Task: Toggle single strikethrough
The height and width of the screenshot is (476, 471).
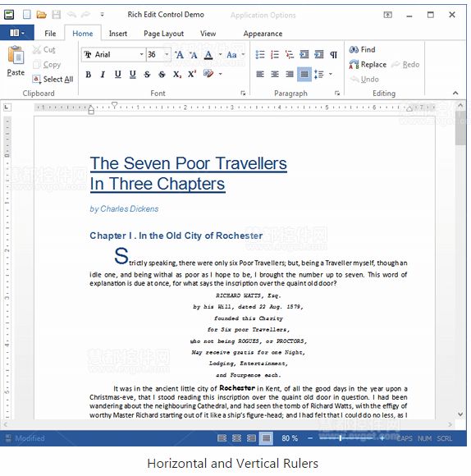Action: (147, 75)
